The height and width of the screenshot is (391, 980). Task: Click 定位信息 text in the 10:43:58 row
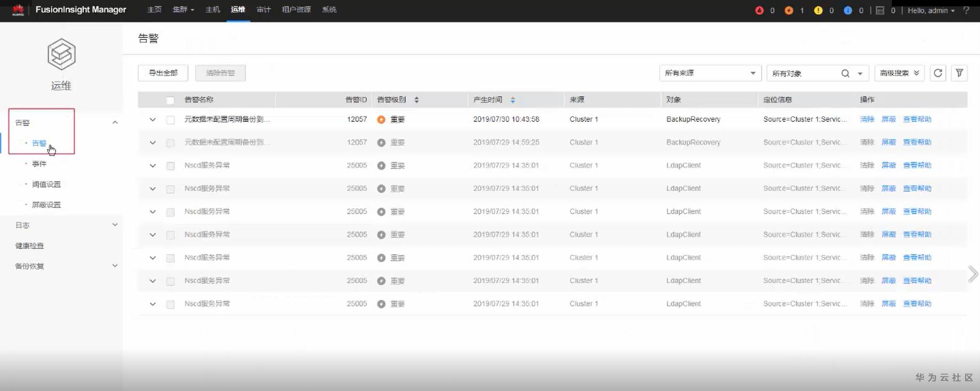click(805, 119)
